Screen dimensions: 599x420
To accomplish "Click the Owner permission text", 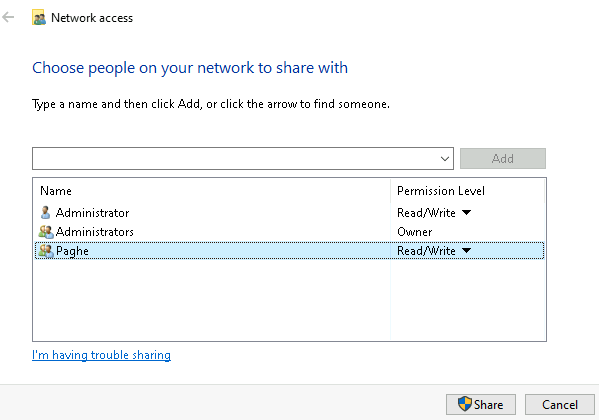I will (x=414, y=232).
